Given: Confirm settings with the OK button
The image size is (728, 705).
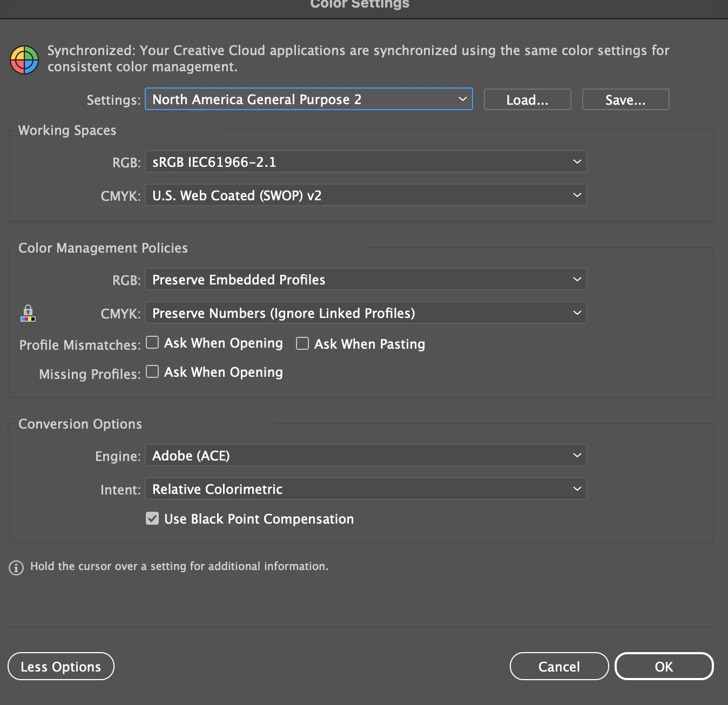Looking at the screenshot, I should pos(664,667).
